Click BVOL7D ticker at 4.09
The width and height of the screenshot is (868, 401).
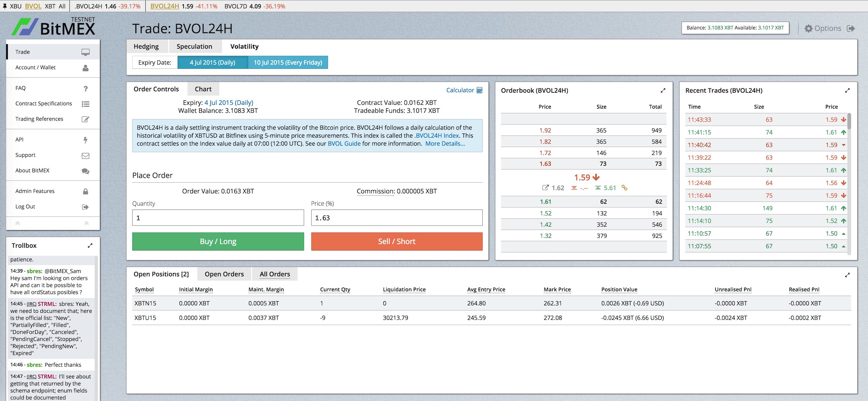[x=255, y=6]
